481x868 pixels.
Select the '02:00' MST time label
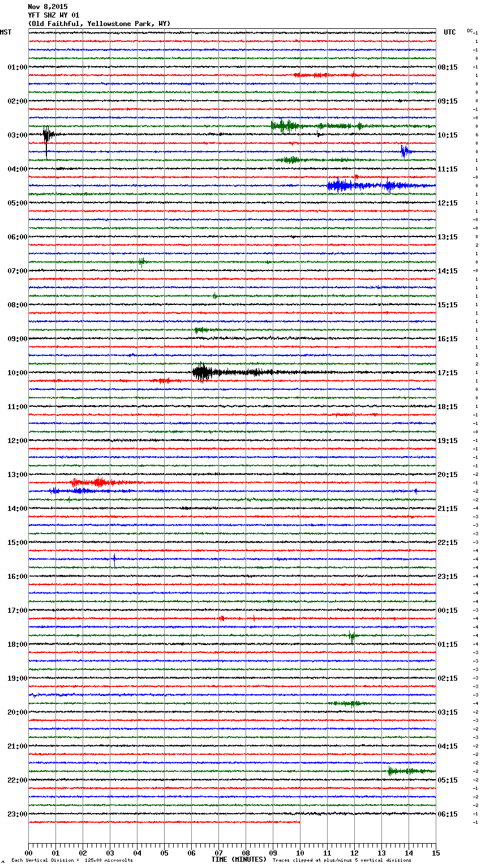coord(18,101)
